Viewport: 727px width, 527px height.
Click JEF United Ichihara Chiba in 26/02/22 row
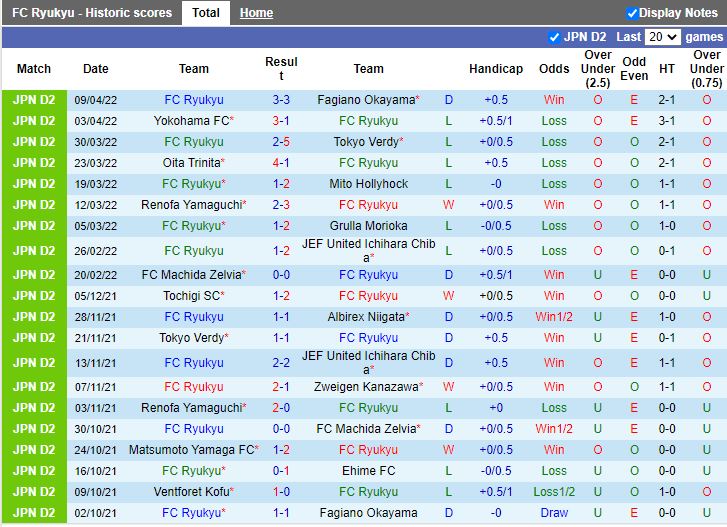[x=369, y=250]
